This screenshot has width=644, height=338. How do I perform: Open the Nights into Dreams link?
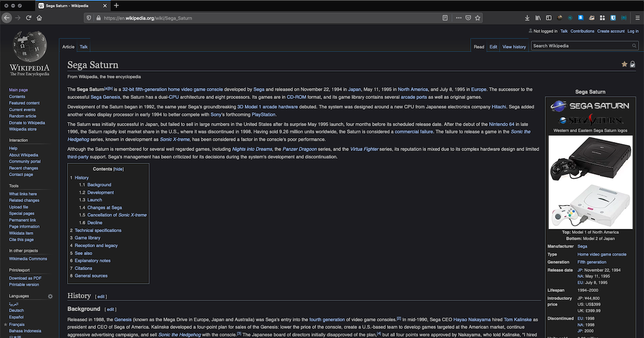pyautogui.click(x=252, y=149)
